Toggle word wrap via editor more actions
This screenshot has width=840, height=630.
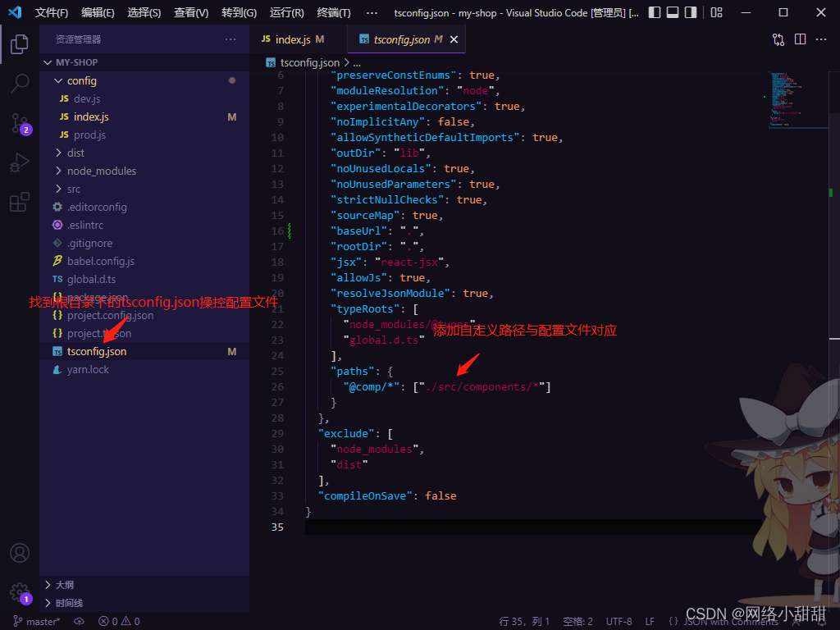821,39
